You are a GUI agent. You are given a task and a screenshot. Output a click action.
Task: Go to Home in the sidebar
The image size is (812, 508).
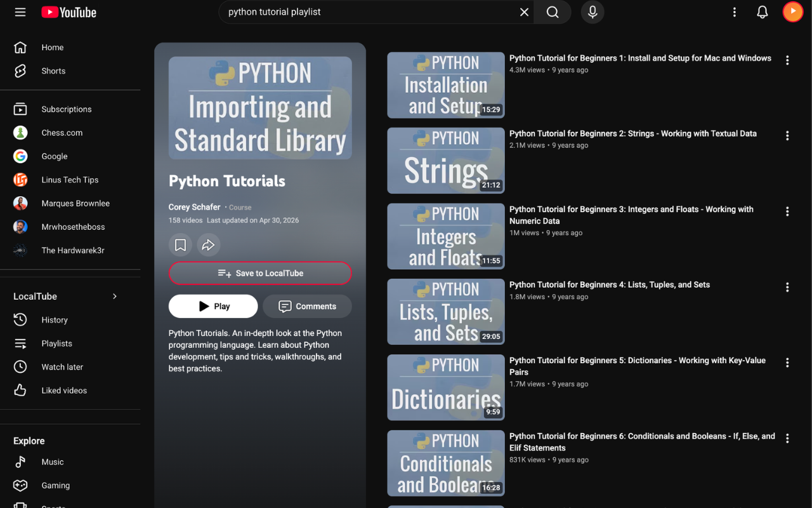(70, 48)
